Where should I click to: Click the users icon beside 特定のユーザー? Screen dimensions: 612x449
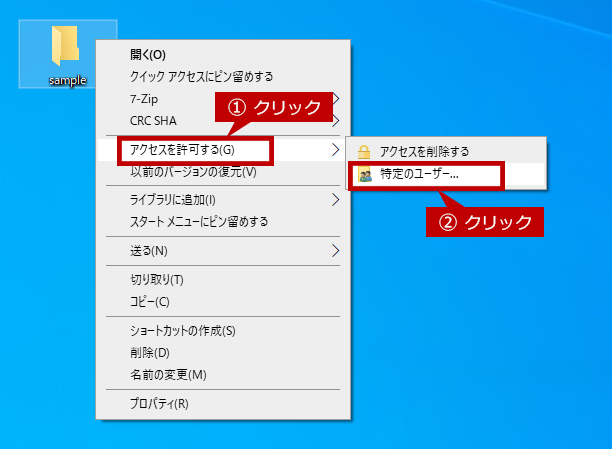pos(365,175)
